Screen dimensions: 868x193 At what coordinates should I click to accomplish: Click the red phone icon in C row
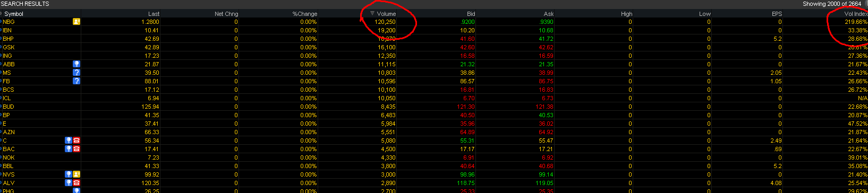click(76, 141)
